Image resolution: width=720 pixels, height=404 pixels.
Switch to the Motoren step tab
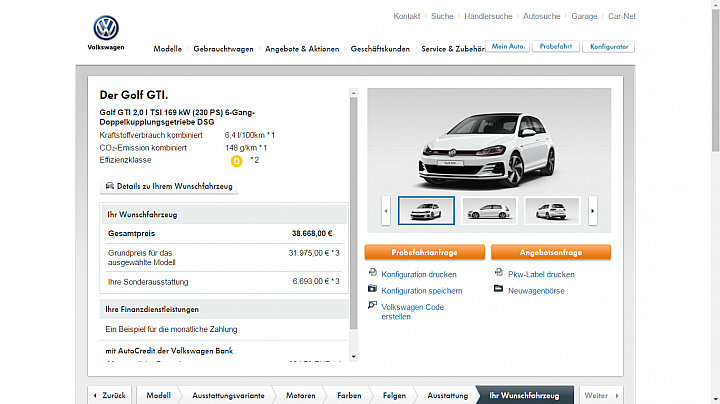301,395
